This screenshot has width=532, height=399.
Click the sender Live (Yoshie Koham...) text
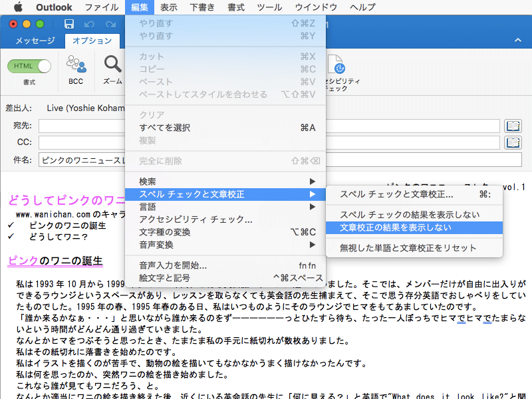86,108
